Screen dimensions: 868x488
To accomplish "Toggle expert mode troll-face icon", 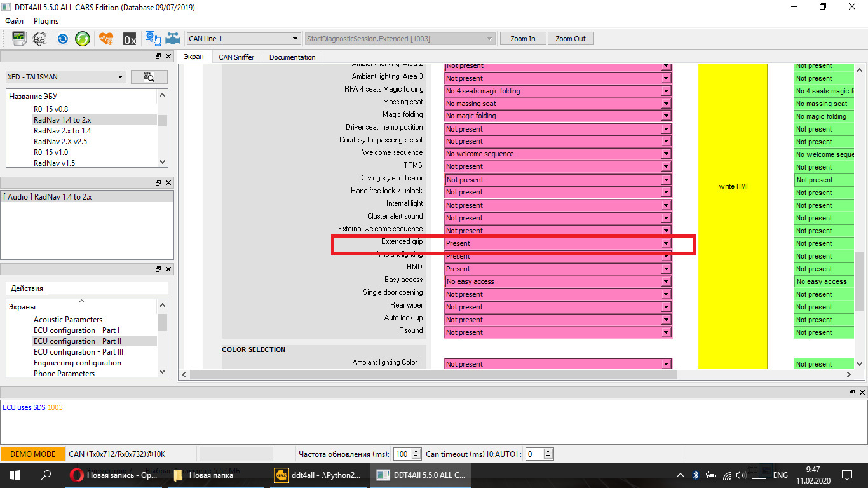I will (x=39, y=38).
